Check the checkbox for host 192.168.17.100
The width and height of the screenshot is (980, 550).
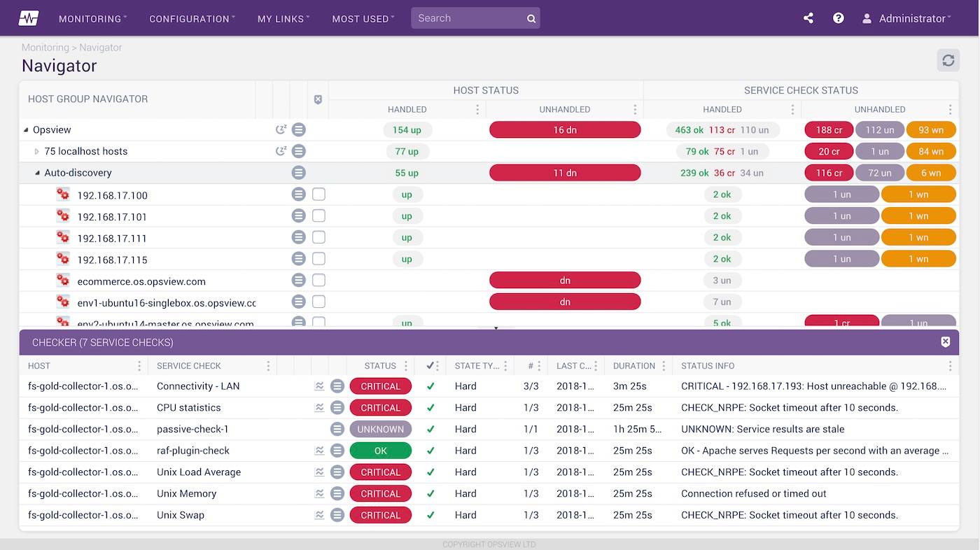pyautogui.click(x=318, y=194)
